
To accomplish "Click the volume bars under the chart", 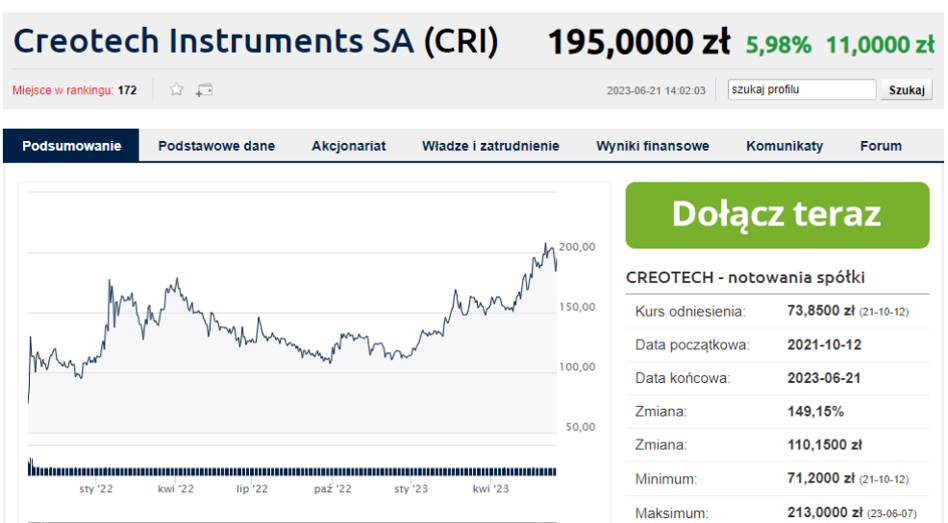I will click(x=290, y=469).
